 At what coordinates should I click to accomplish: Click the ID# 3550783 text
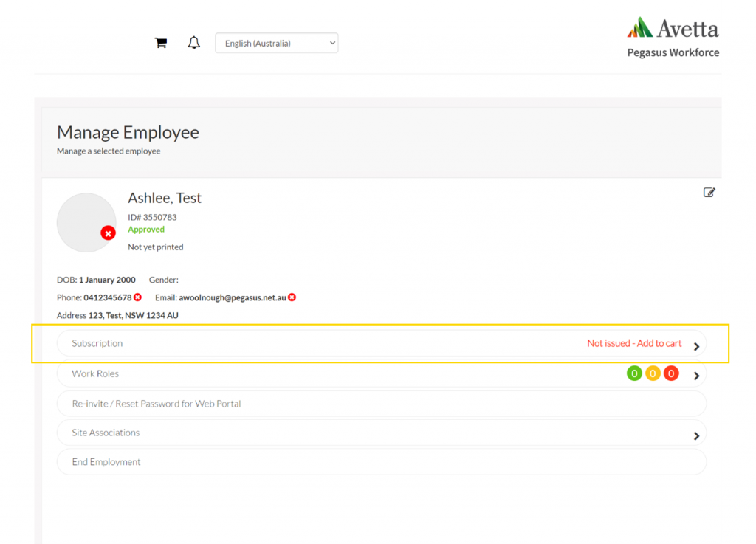coord(152,217)
